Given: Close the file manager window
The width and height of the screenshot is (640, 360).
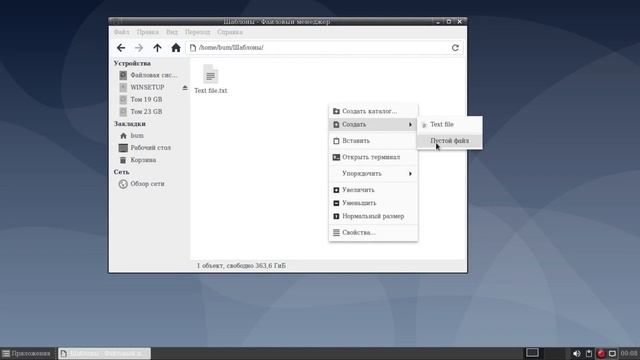Looking at the screenshot, I should [x=460, y=22].
